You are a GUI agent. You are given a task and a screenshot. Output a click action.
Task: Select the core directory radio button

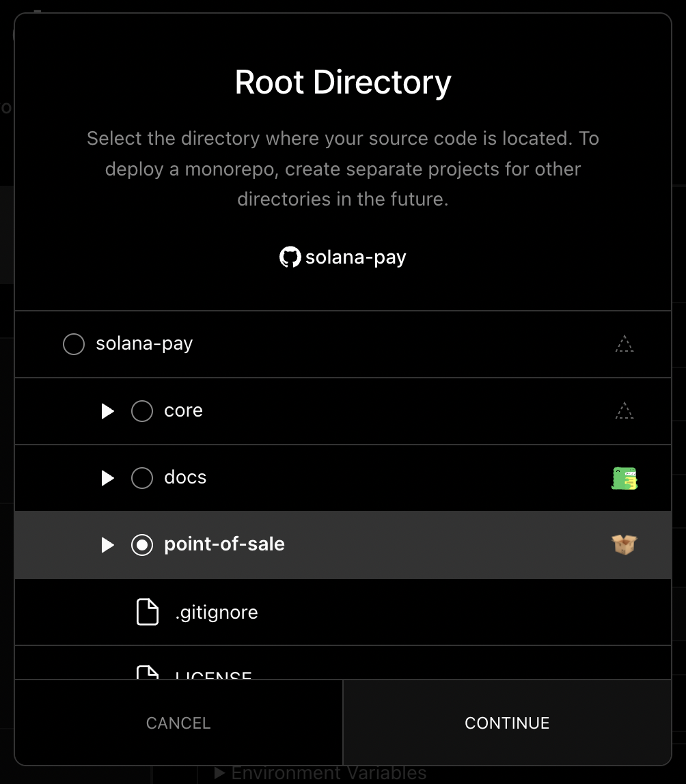point(142,411)
